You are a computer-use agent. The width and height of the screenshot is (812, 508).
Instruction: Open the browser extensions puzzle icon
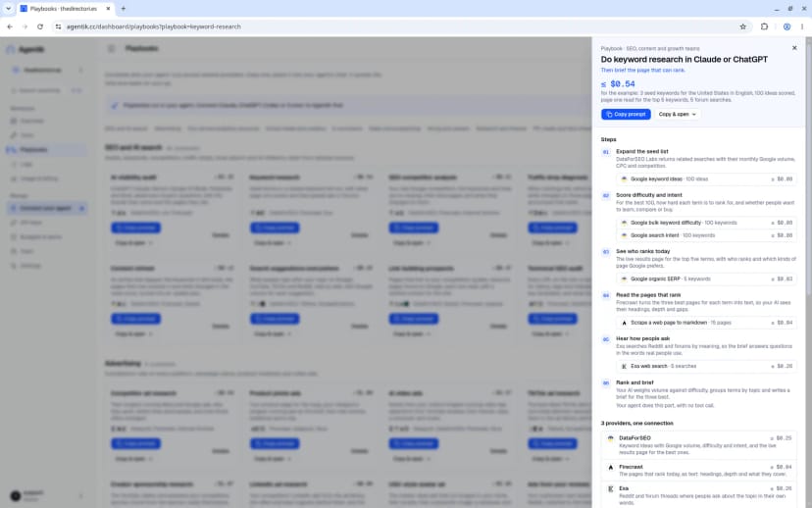[x=764, y=26]
